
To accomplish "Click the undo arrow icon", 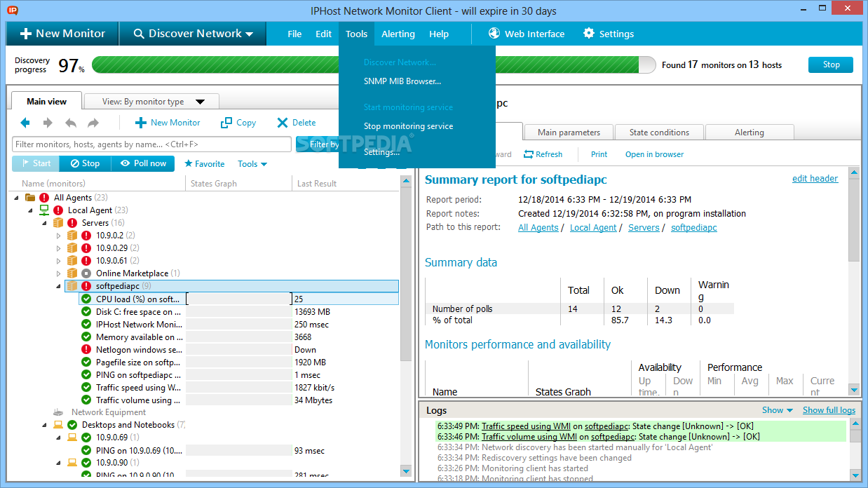I will (71, 123).
